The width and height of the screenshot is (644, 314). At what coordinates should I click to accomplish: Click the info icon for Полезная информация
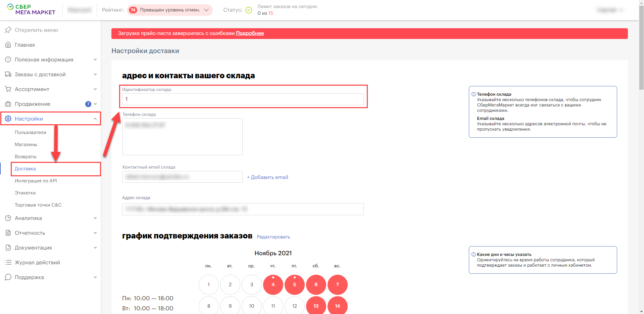pos(8,59)
